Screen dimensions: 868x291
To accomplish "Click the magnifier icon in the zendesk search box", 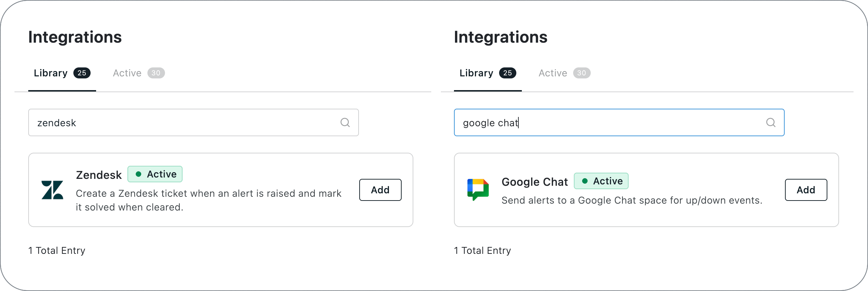I will (x=345, y=122).
